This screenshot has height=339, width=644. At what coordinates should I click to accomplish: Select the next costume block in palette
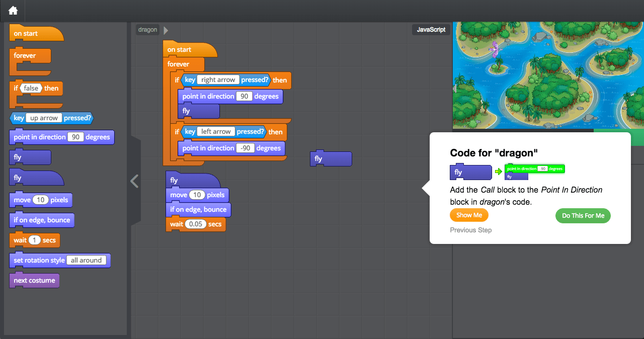point(34,281)
